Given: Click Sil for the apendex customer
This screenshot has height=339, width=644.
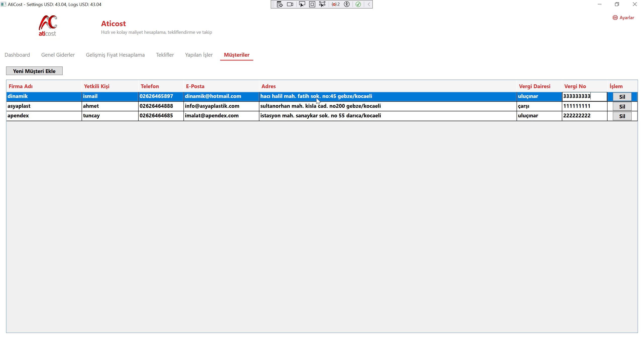Looking at the screenshot, I should (622, 116).
